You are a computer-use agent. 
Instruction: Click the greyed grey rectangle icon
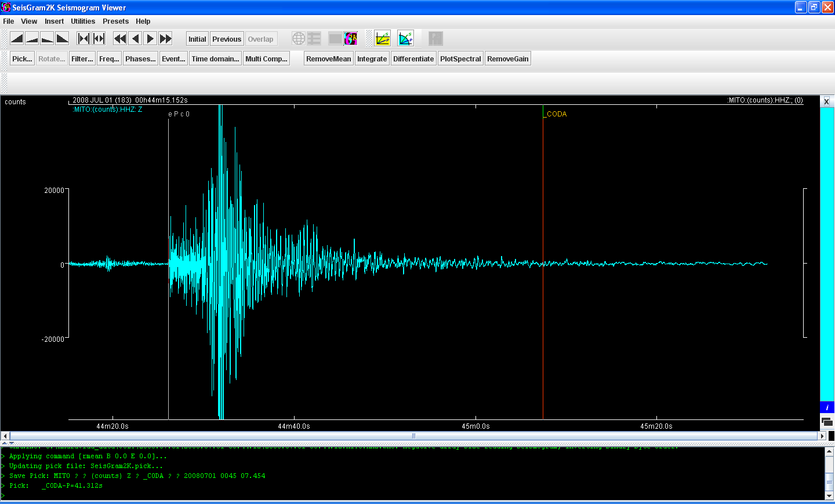[x=335, y=39]
